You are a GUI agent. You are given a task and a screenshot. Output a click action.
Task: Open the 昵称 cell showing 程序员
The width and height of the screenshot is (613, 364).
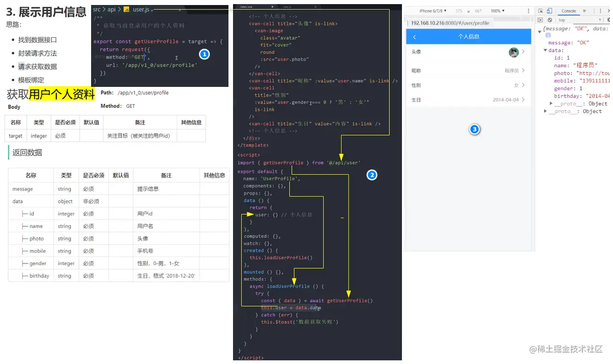(469, 70)
